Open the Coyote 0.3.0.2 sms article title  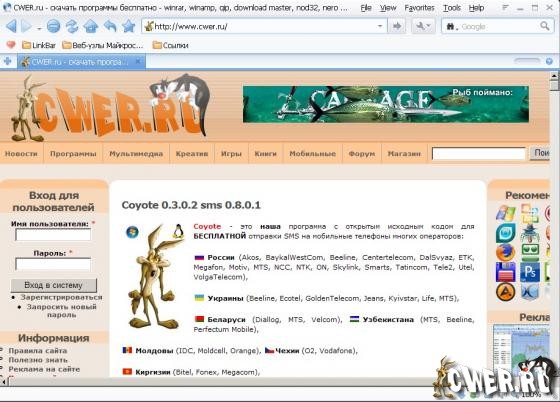(191, 205)
